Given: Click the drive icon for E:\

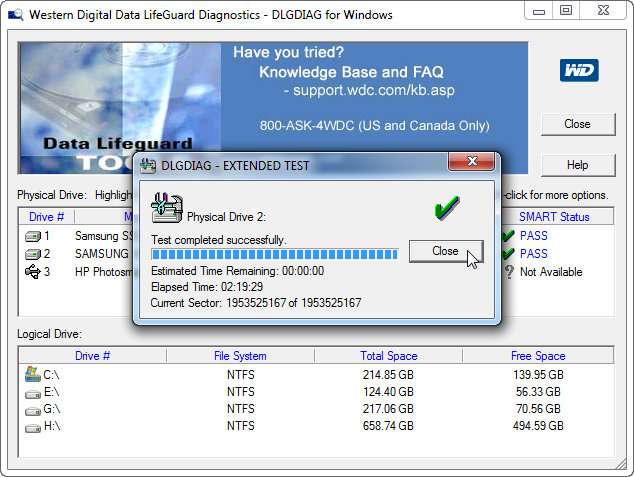Looking at the screenshot, I should (x=33, y=393).
